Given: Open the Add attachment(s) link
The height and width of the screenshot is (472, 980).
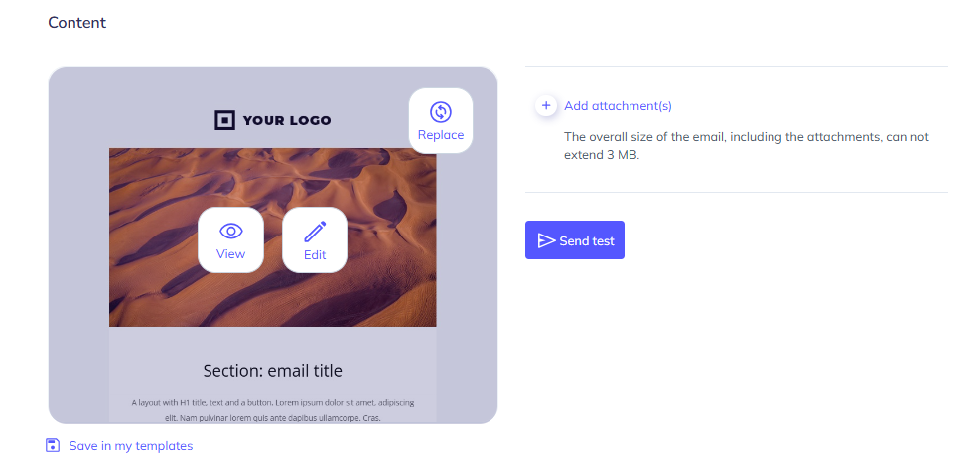Looking at the screenshot, I should tap(618, 106).
